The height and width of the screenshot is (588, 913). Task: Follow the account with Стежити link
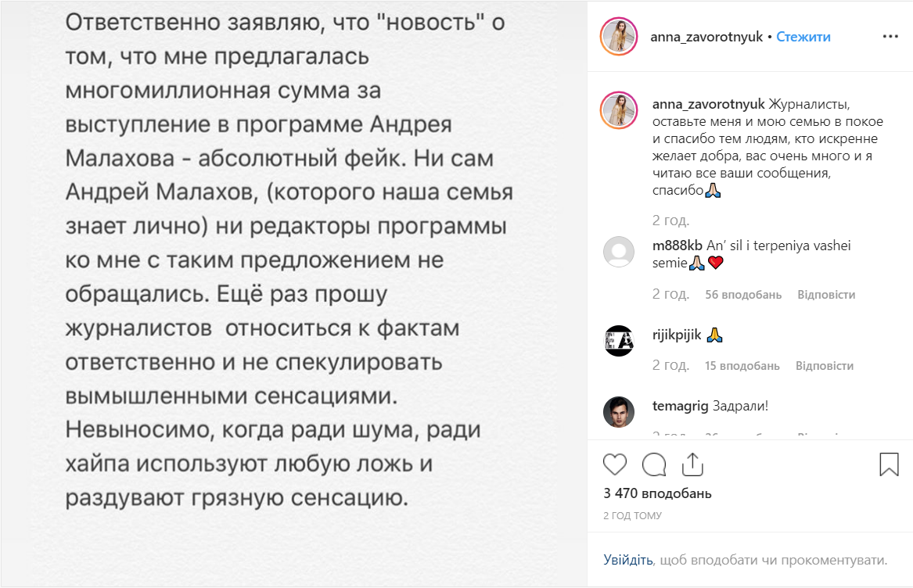pyautogui.click(x=803, y=37)
